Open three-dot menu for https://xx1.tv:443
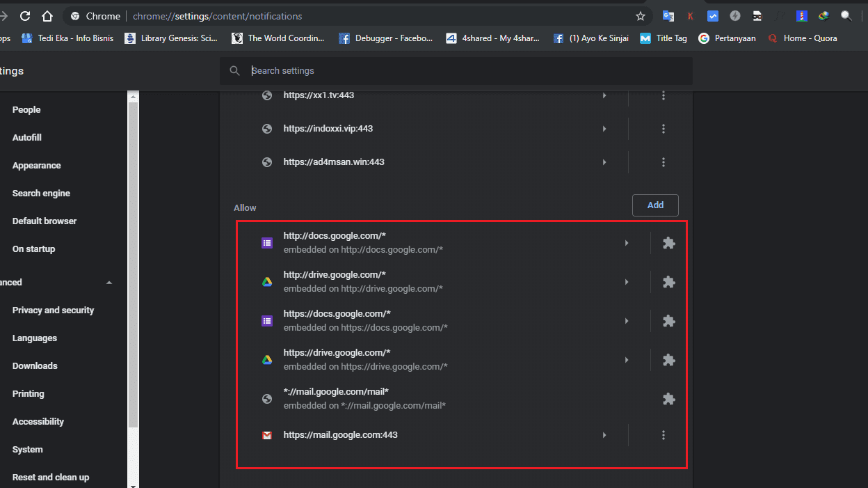 pos(663,95)
